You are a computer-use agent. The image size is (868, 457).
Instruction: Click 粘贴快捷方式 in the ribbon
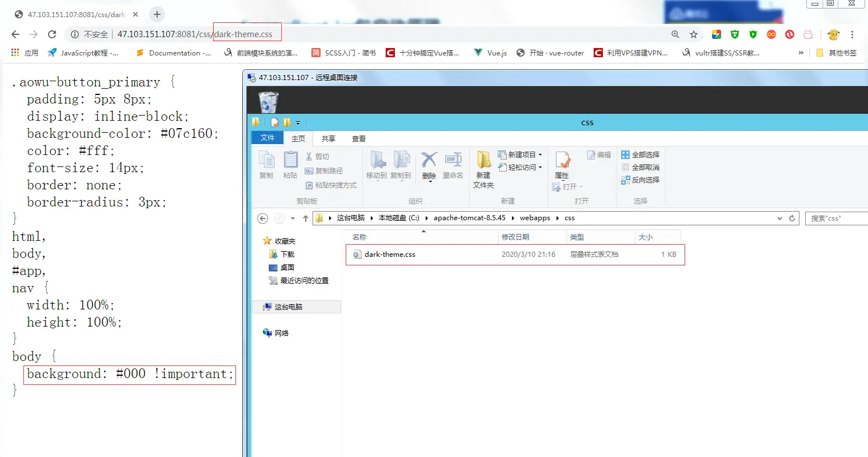(331, 185)
